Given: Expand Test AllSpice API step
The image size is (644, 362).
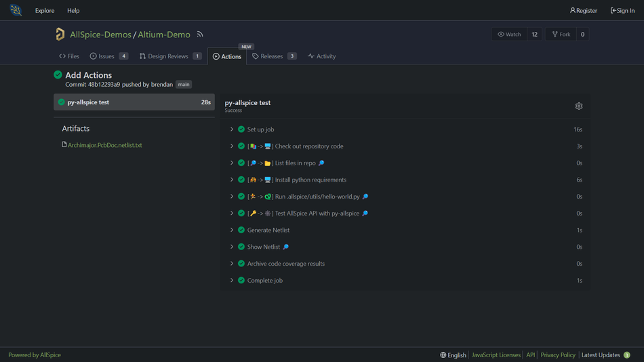Looking at the screenshot, I should click(x=232, y=214).
